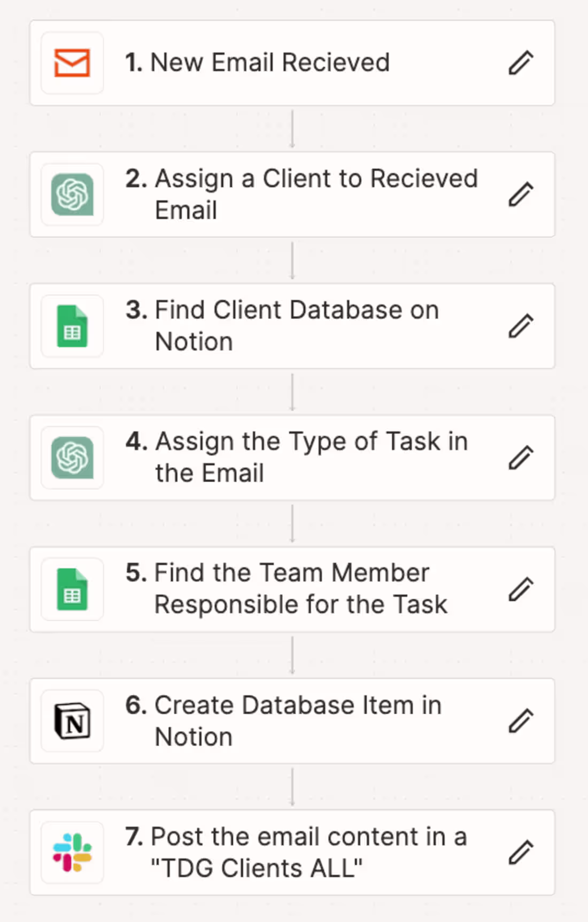Image resolution: width=588 pixels, height=922 pixels.
Task: Select the Find Client Database on Notion card
Action: click(x=293, y=326)
